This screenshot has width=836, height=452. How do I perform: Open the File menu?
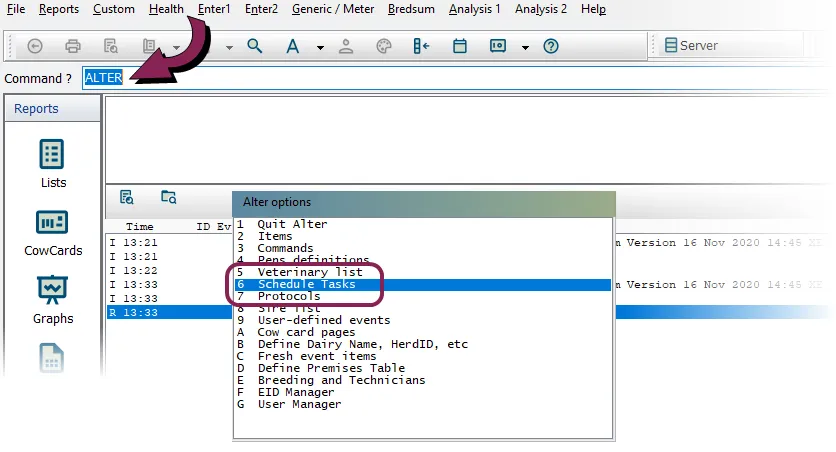(16, 9)
